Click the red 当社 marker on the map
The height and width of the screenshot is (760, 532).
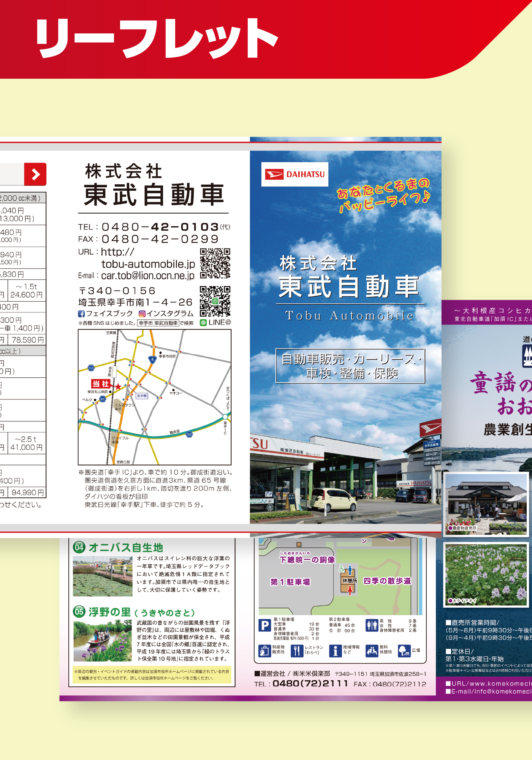[101, 384]
